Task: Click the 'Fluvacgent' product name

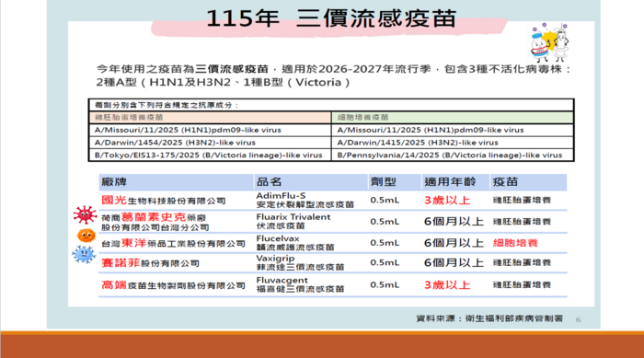Action: 282,281
